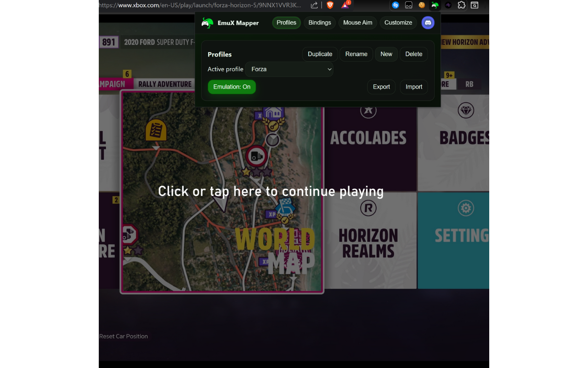588x368 pixels.
Task: Click here to continue playing Forza
Action: (x=271, y=191)
